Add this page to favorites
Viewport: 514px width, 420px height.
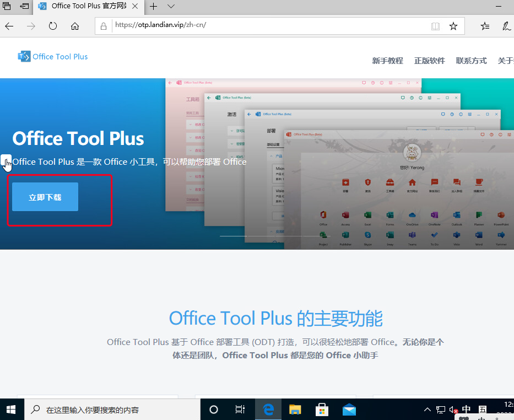click(x=453, y=26)
